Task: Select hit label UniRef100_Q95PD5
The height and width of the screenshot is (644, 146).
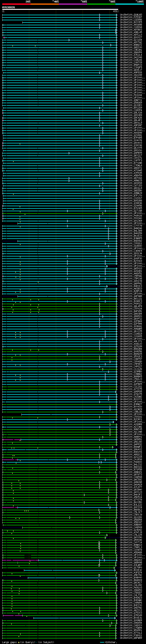Action: coord(131,392)
